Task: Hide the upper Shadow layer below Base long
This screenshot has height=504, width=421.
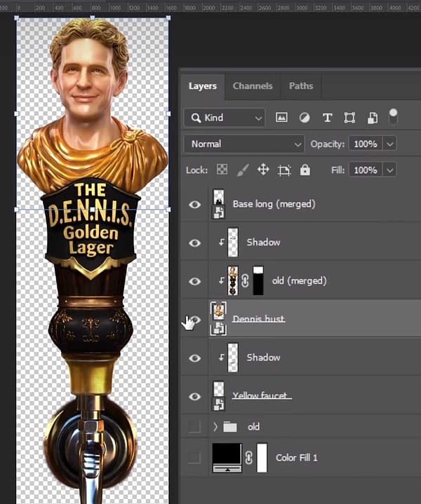Action: tap(195, 243)
